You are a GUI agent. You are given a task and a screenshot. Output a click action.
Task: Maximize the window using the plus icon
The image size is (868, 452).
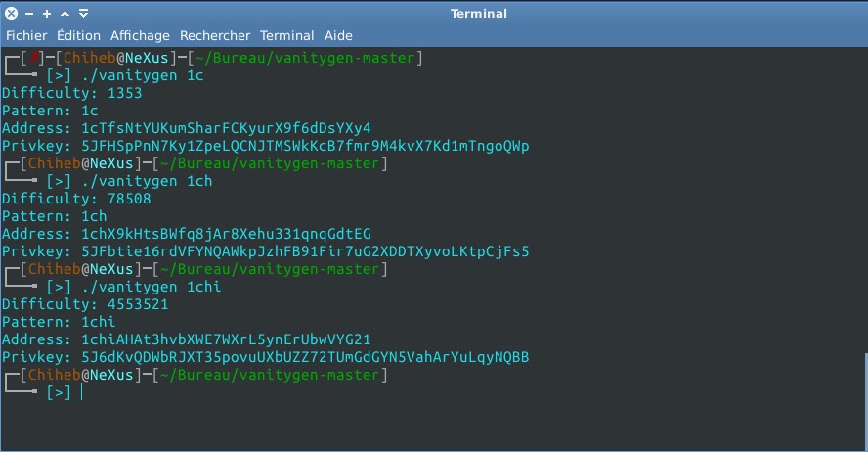47,14
